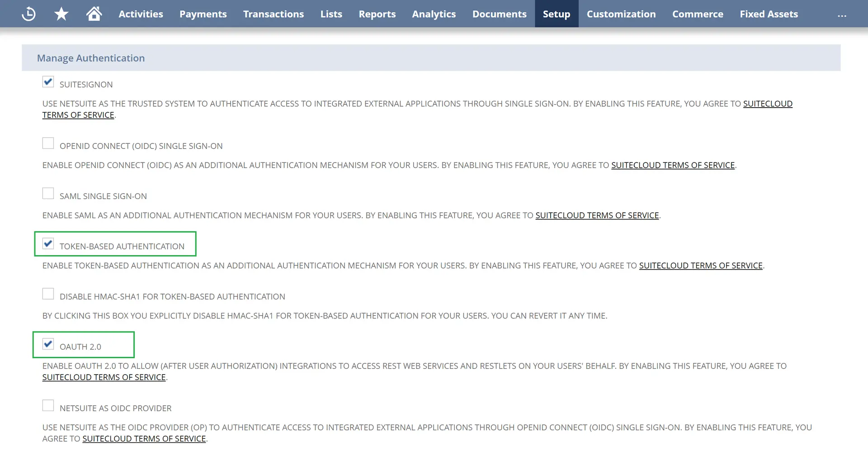The width and height of the screenshot is (868, 460).
Task: Select the Setup menu tab
Action: pyautogui.click(x=557, y=14)
